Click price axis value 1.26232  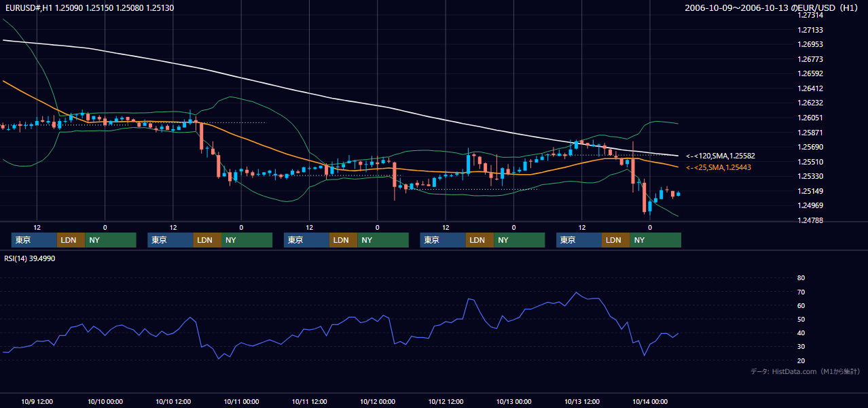point(810,103)
